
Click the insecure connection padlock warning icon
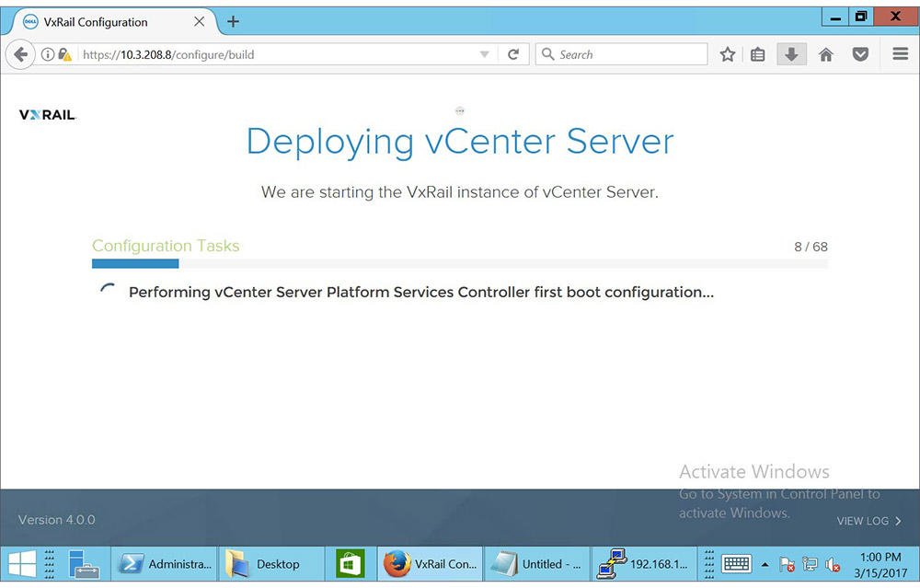64,54
